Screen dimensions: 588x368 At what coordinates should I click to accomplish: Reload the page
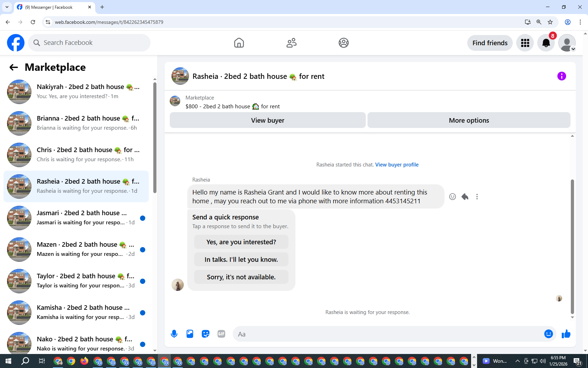[x=33, y=22]
